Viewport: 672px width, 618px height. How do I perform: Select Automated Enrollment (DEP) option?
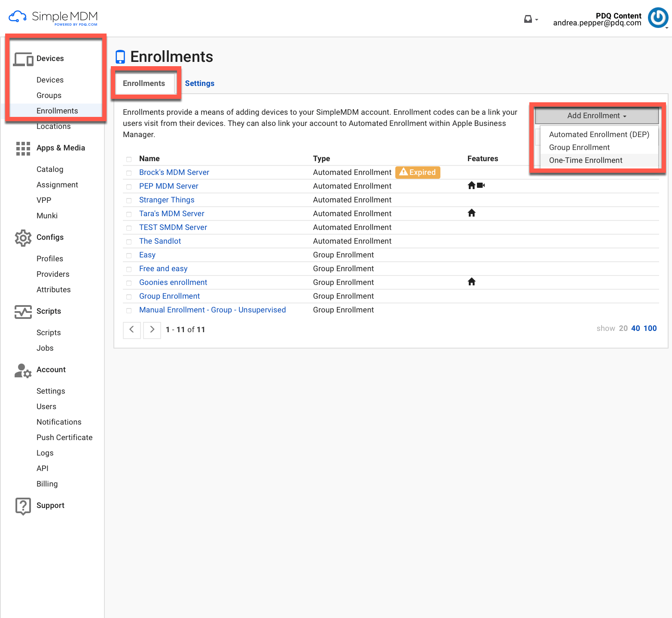tap(599, 135)
